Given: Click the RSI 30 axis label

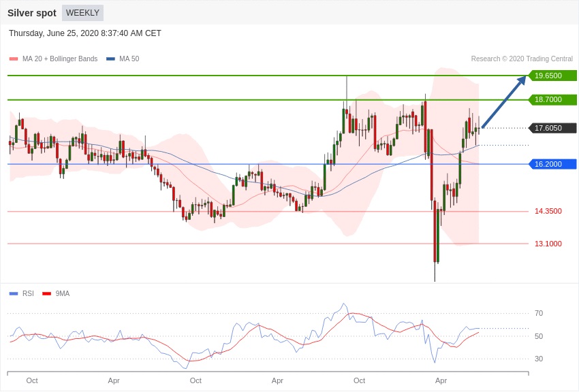Looking at the screenshot, I should [x=539, y=359].
